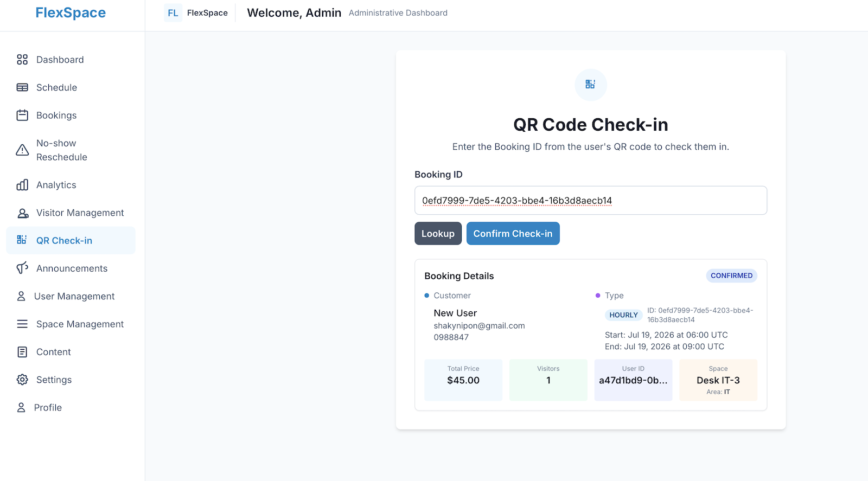Click customer email shakynipon@gmail.com
868x481 pixels.
tap(479, 326)
